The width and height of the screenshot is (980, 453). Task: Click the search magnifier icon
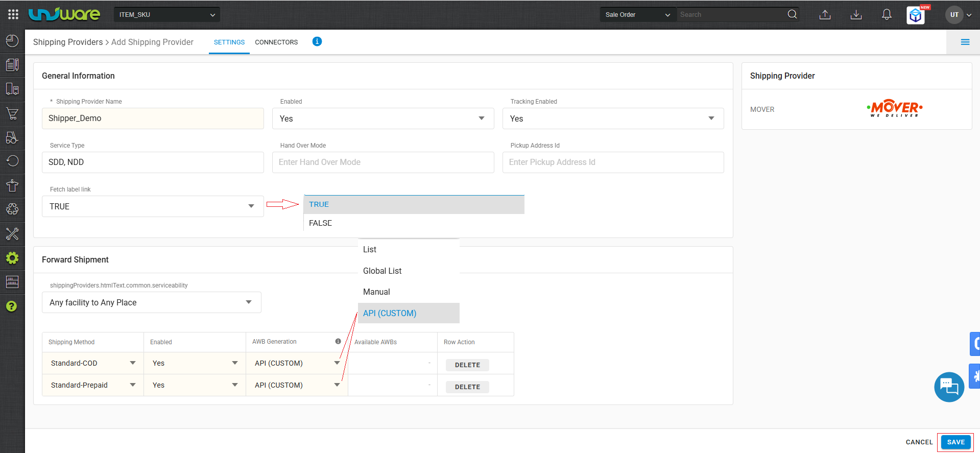click(792, 14)
